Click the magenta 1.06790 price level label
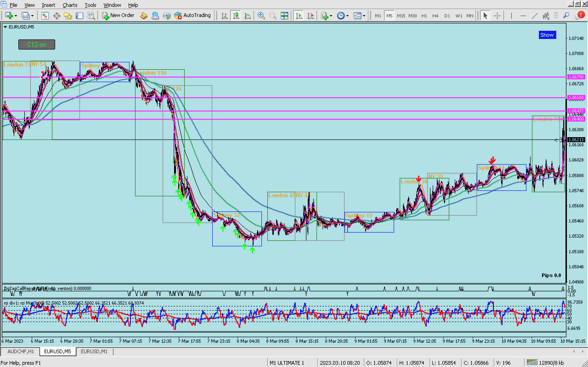The height and width of the screenshot is (367, 588). click(576, 77)
